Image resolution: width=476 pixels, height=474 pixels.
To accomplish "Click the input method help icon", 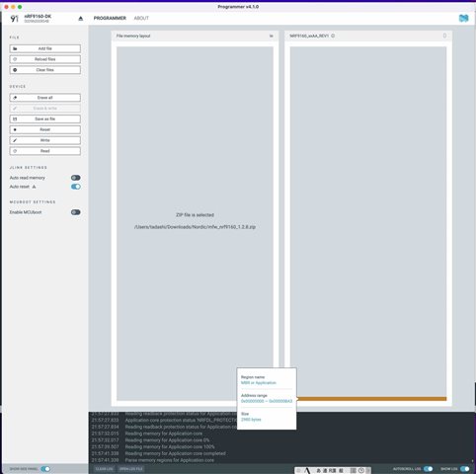I will [x=361, y=470].
